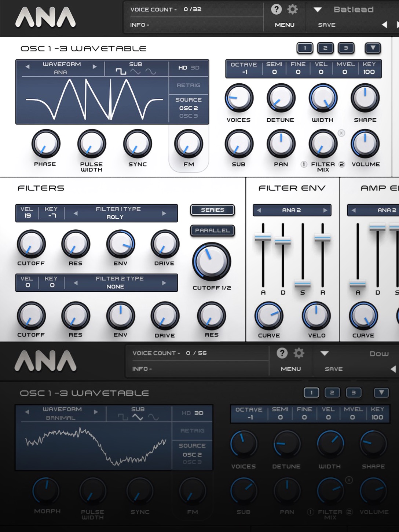Screen dimensions: 399x532
Task: Previous Filter 2 type arrow
Action: [x=76, y=283]
